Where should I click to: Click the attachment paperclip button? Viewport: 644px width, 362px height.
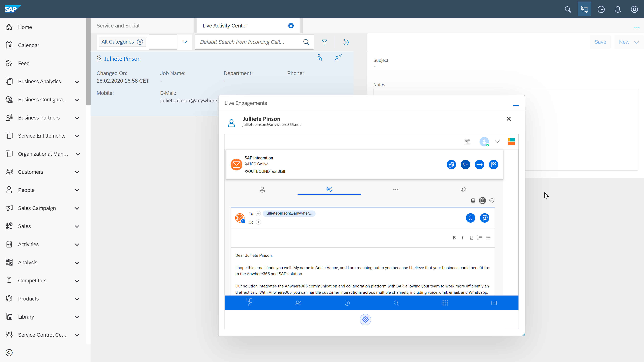[470, 218]
